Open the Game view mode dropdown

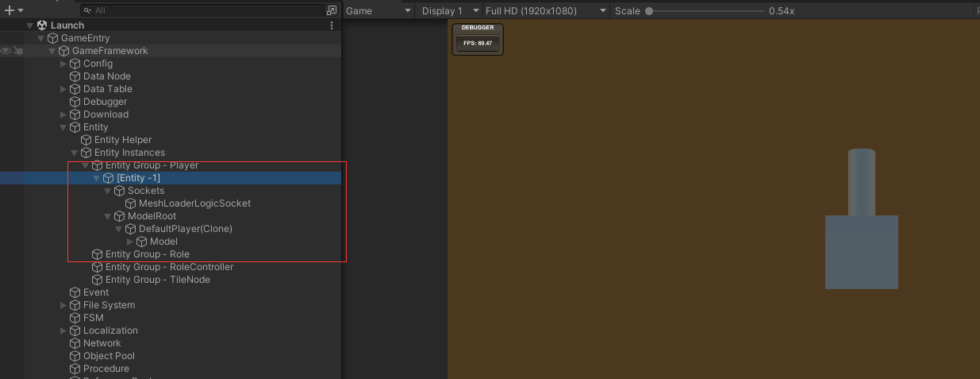379,11
